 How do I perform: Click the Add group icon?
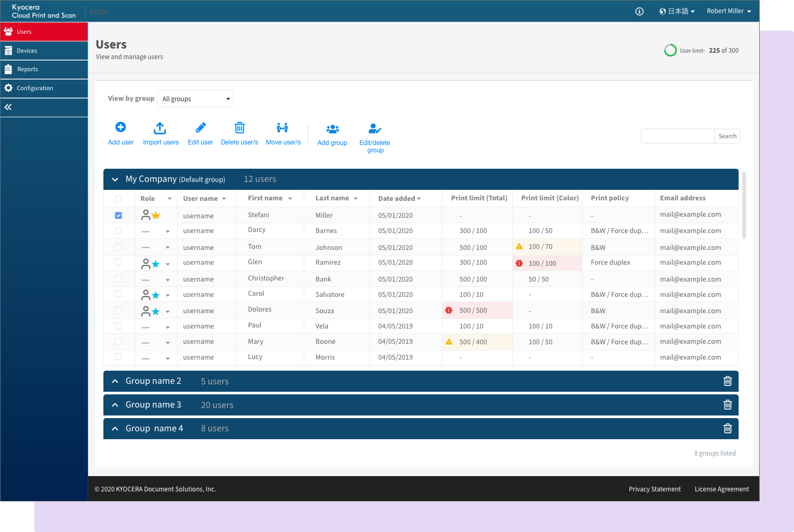click(x=332, y=129)
